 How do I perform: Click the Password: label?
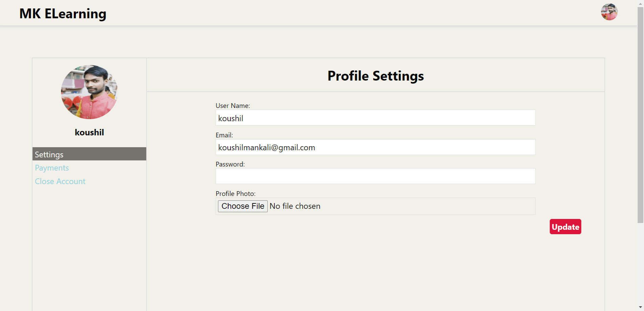coord(230,164)
